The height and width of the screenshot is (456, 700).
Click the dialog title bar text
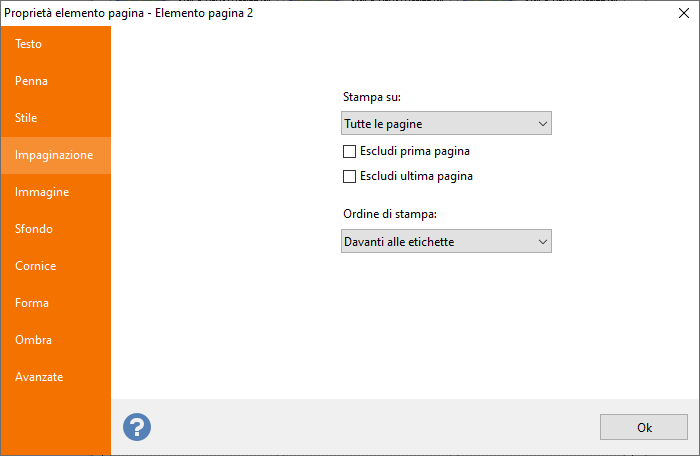coord(129,13)
